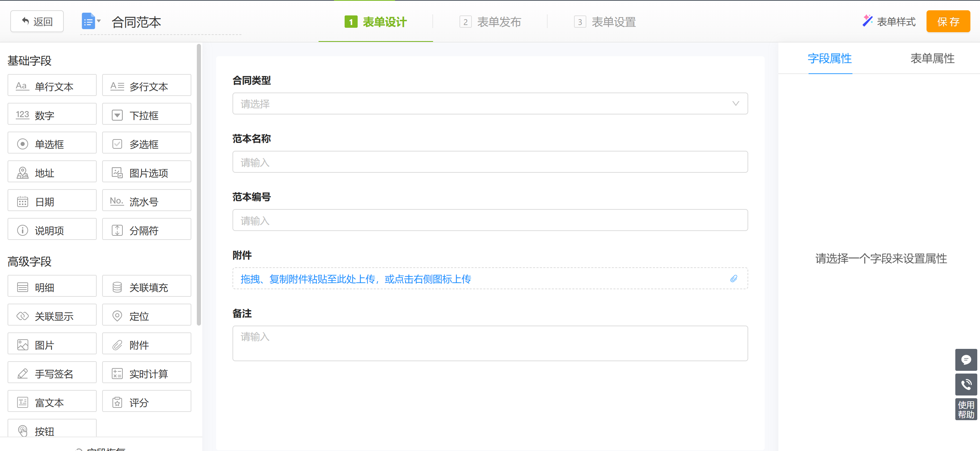The width and height of the screenshot is (980, 451).
Task: Add 多选框 checkbox field
Action: (x=146, y=144)
